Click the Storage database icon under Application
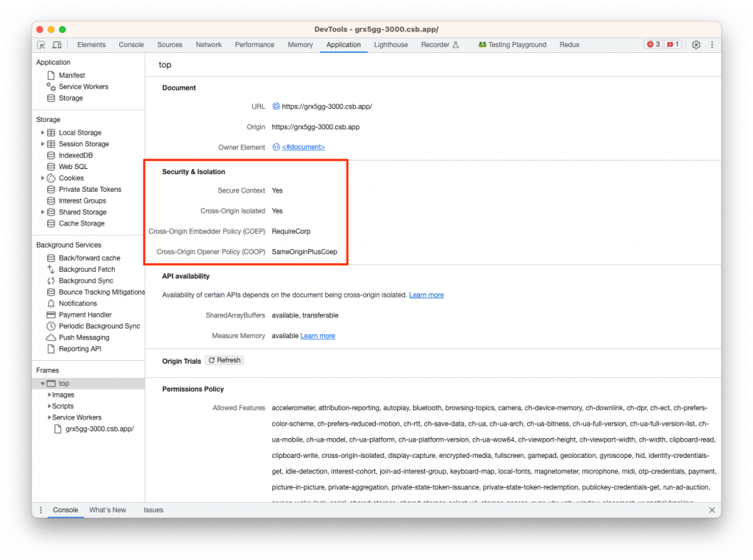 point(51,98)
